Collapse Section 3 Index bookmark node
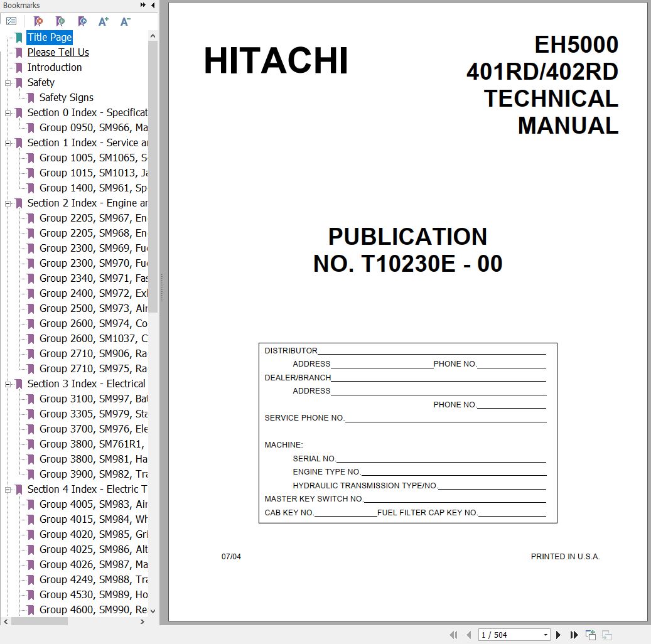Image resolution: width=651 pixels, height=644 pixels. [x=8, y=385]
